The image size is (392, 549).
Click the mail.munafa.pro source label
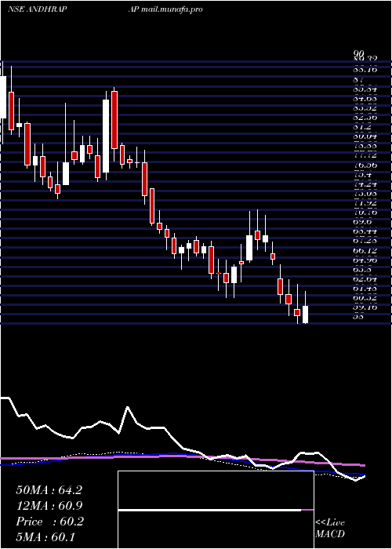point(171,9)
